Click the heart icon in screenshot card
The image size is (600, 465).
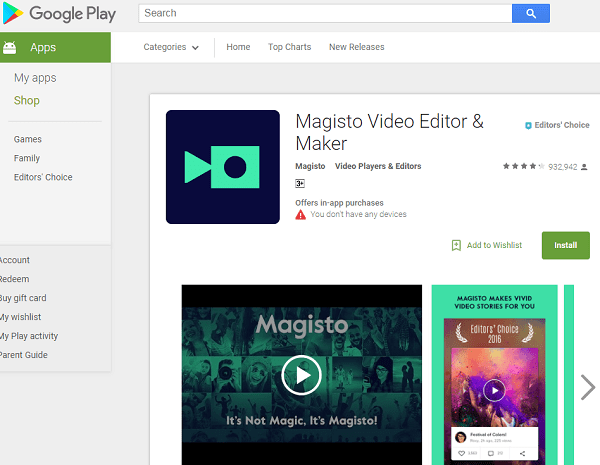(x=461, y=454)
